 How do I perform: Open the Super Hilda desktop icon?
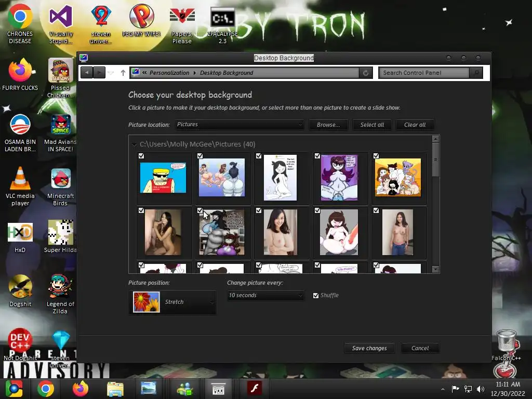point(60,237)
